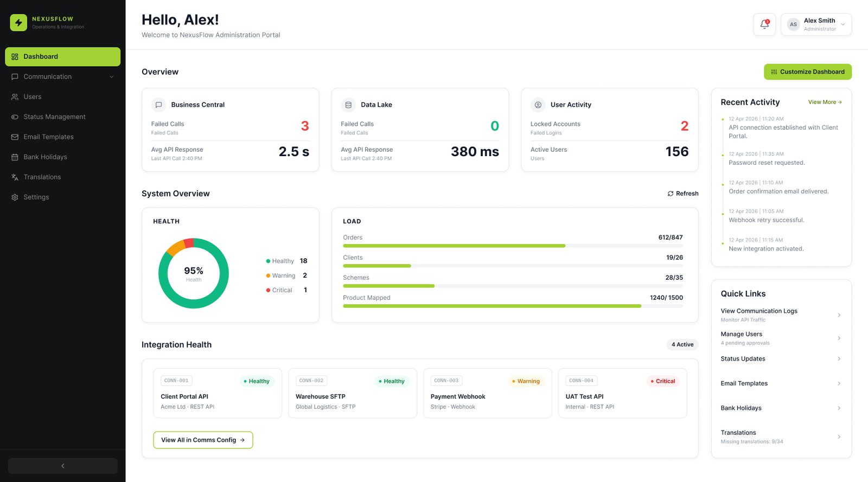Image resolution: width=868 pixels, height=482 pixels.
Task: Click the Business Central card chat icon
Action: [x=158, y=105]
